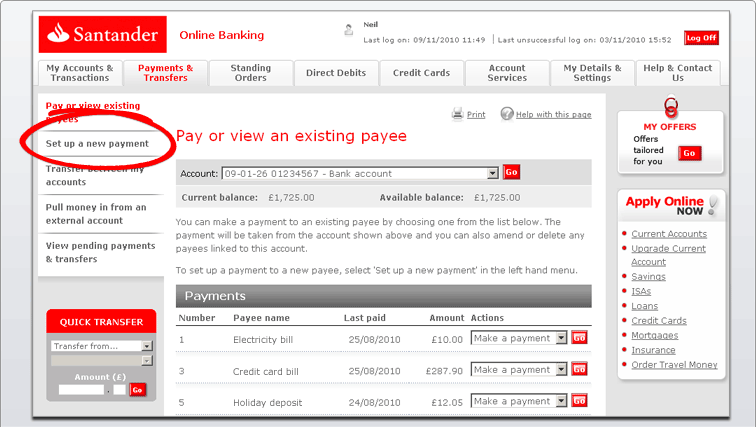Open Help & Contact Us tab
756x427 pixels.
pyautogui.click(x=678, y=73)
